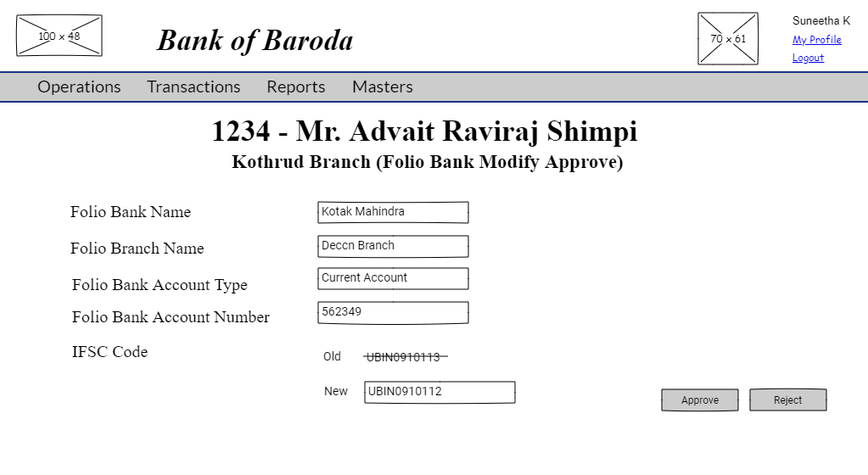Click the New label box
Viewport: 868px width, 475px height.
[x=337, y=392]
